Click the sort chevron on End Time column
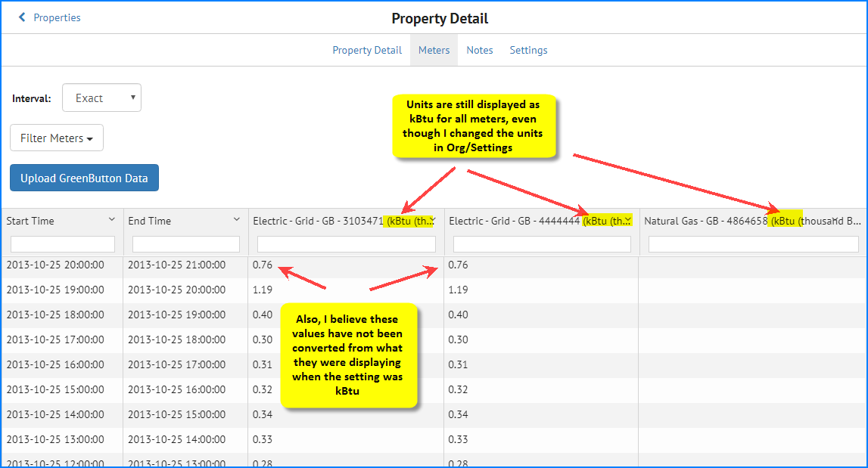The height and width of the screenshot is (468, 868). [x=237, y=219]
